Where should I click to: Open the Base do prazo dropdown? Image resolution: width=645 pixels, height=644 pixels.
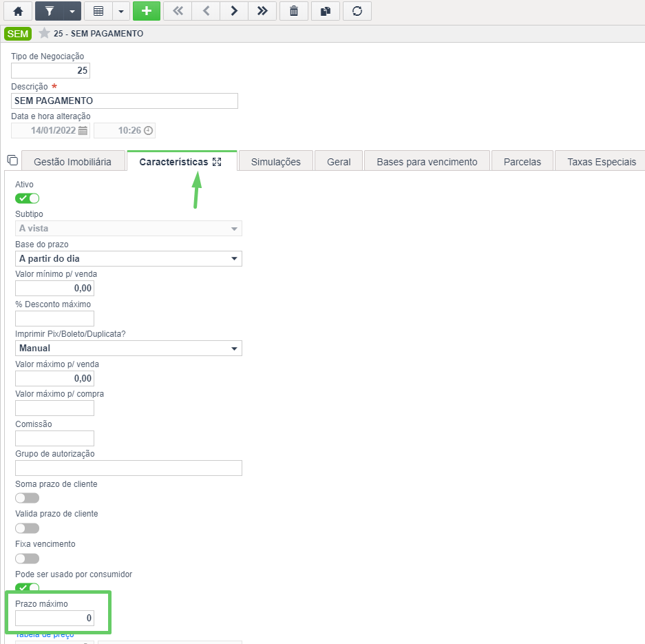tap(128, 258)
